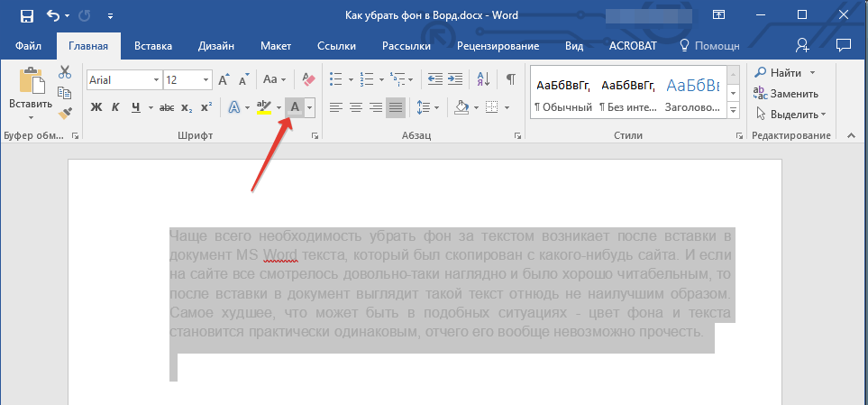Click the Заменить button
Viewport: 868px width, 405px height.
786,93
